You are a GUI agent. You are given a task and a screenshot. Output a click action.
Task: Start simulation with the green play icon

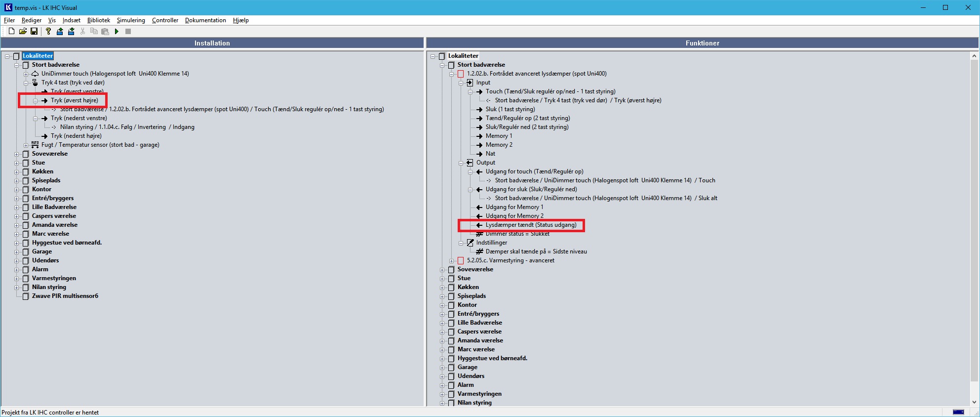point(117,32)
